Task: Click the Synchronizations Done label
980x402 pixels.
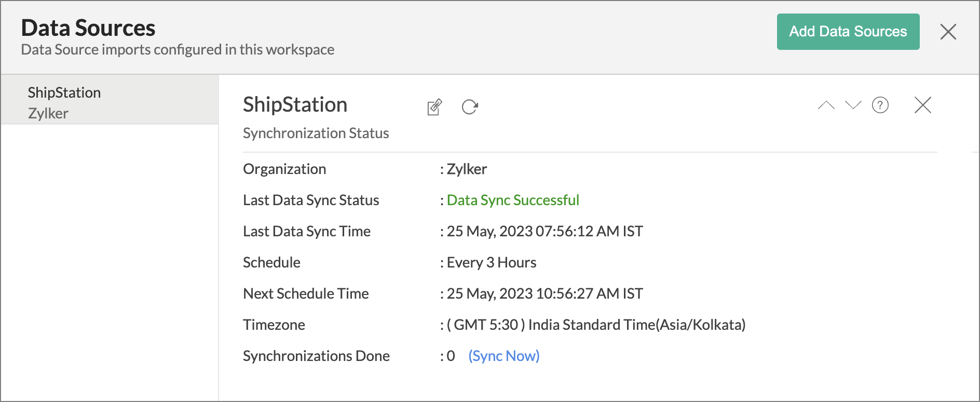Action: (x=317, y=356)
